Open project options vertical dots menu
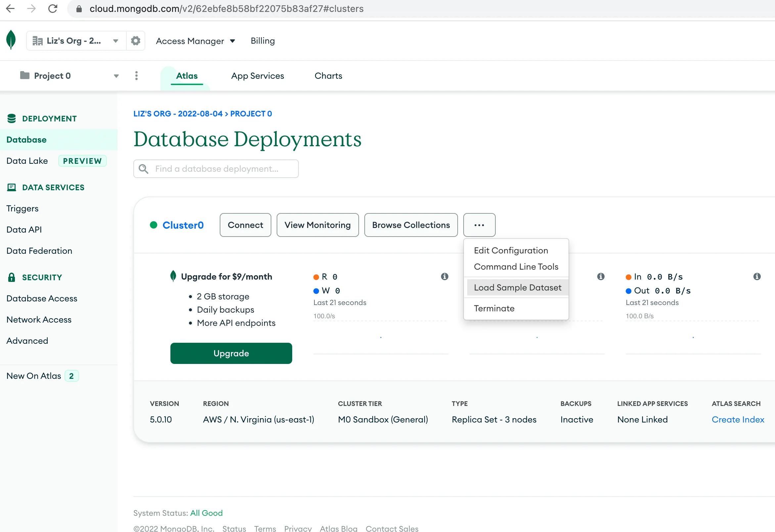The height and width of the screenshot is (532, 775). pyautogui.click(x=136, y=76)
